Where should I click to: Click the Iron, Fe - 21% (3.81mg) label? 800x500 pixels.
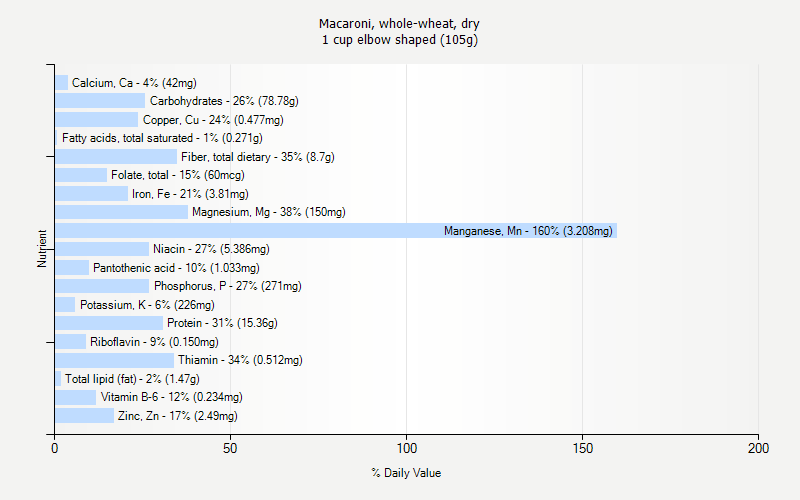[190, 194]
